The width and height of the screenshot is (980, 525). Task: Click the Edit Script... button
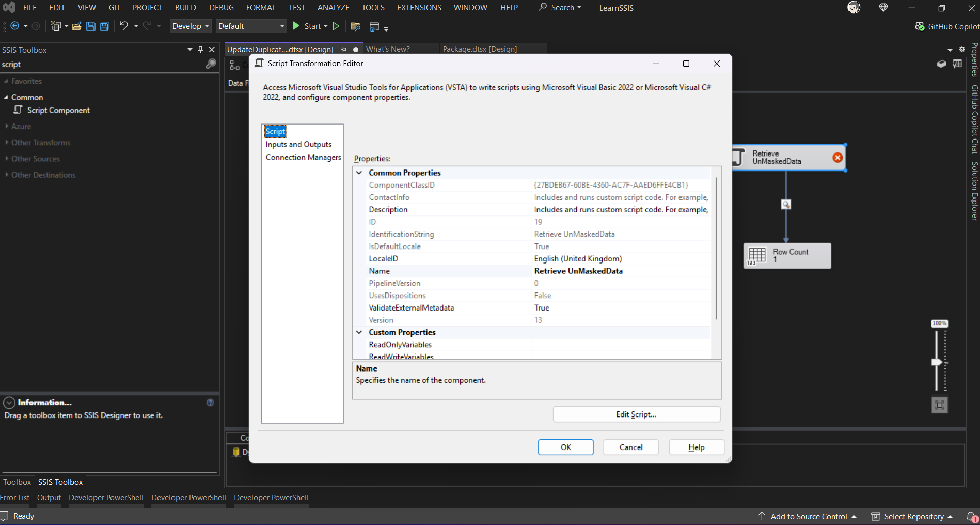tap(636, 414)
